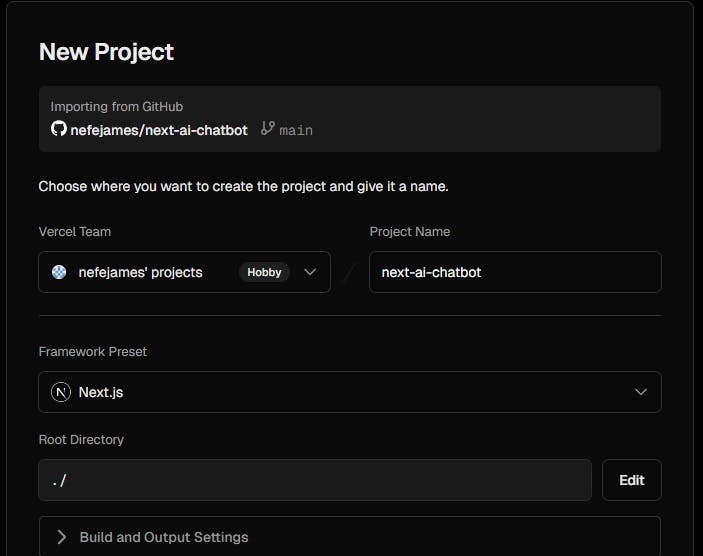Click the Project Name input field

pos(514,272)
